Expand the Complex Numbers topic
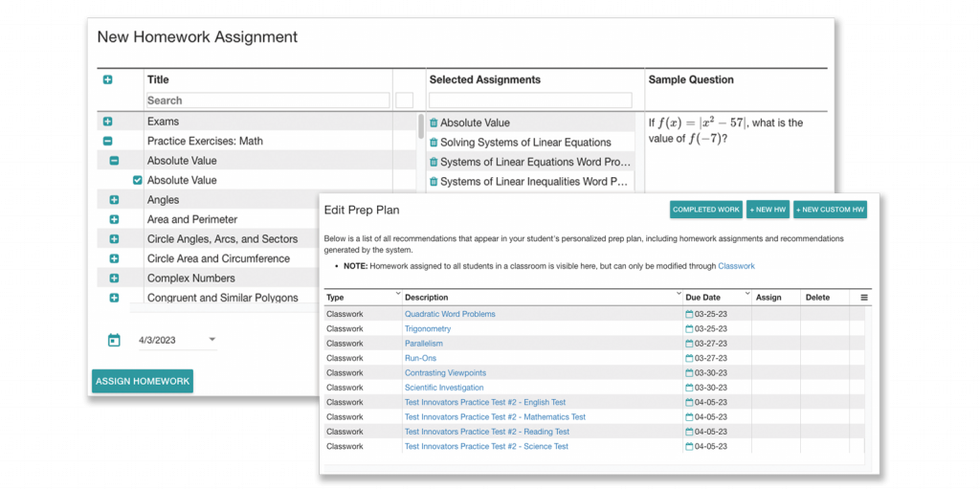Viewport: 980px width, 490px height. pyautogui.click(x=114, y=278)
